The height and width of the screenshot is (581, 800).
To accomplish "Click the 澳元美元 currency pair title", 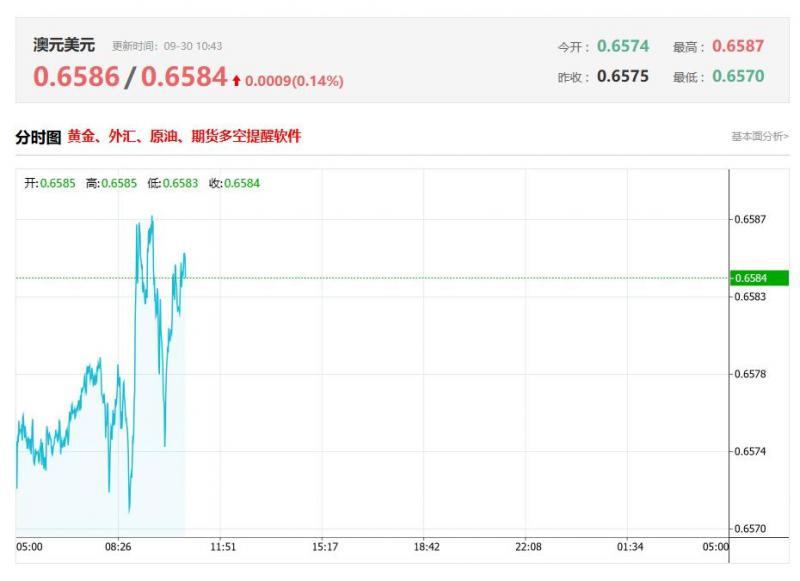I will pos(64,45).
